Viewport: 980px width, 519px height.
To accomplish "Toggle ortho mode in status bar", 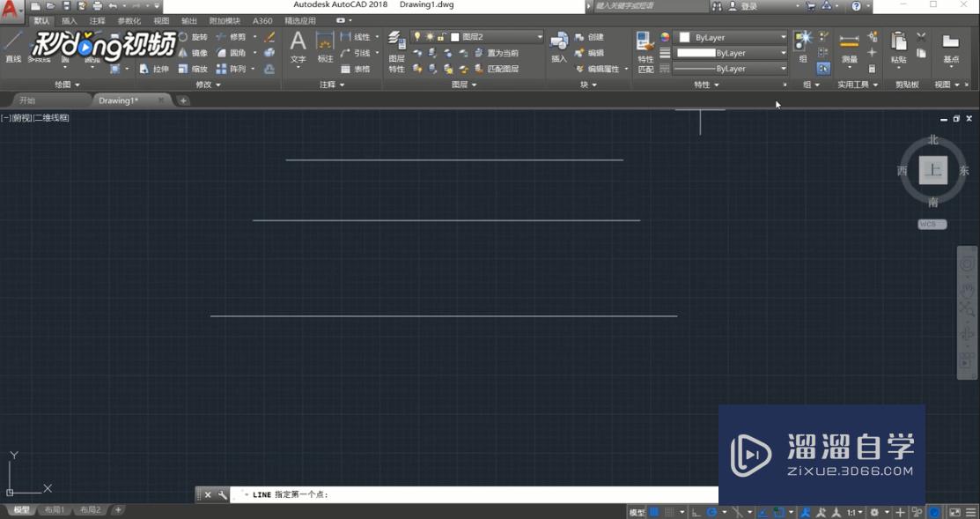I will 695,511.
